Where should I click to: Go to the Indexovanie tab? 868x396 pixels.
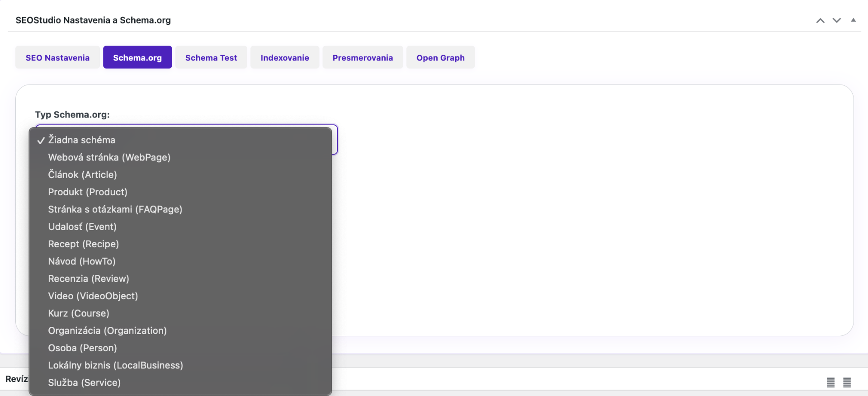285,57
